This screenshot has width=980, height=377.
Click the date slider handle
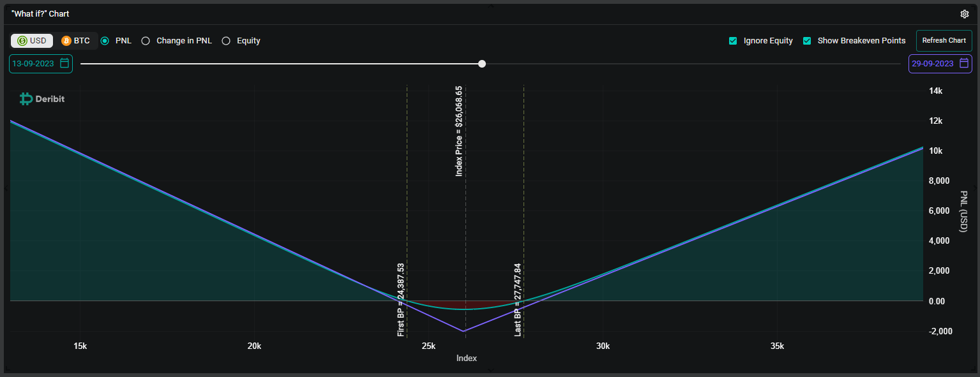[x=482, y=64]
